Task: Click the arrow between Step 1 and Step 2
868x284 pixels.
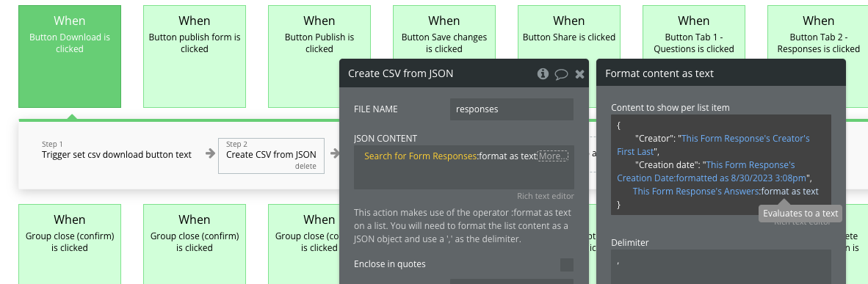Action: click(x=210, y=154)
